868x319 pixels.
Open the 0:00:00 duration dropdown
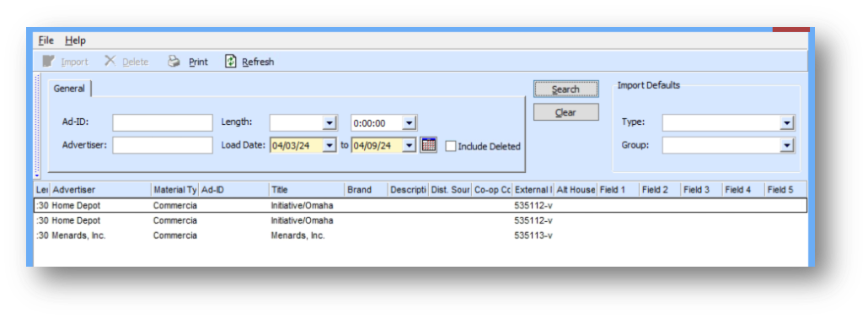410,122
